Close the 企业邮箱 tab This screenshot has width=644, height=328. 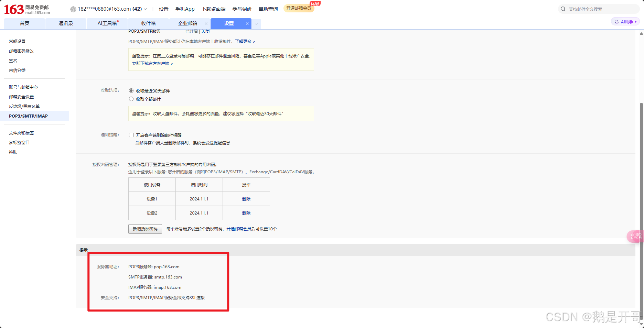point(206,23)
